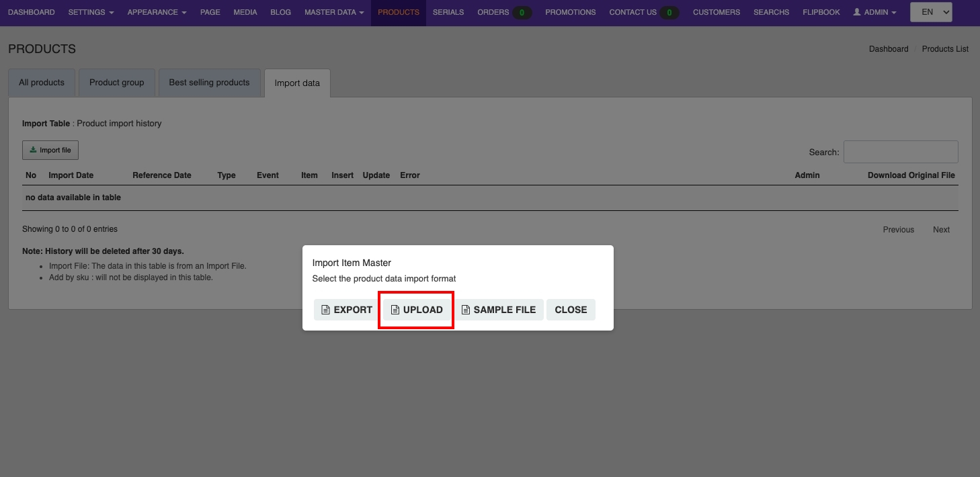The width and height of the screenshot is (980, 477).
Task: Expand the Settings dropdown menu
Action: 91,12
